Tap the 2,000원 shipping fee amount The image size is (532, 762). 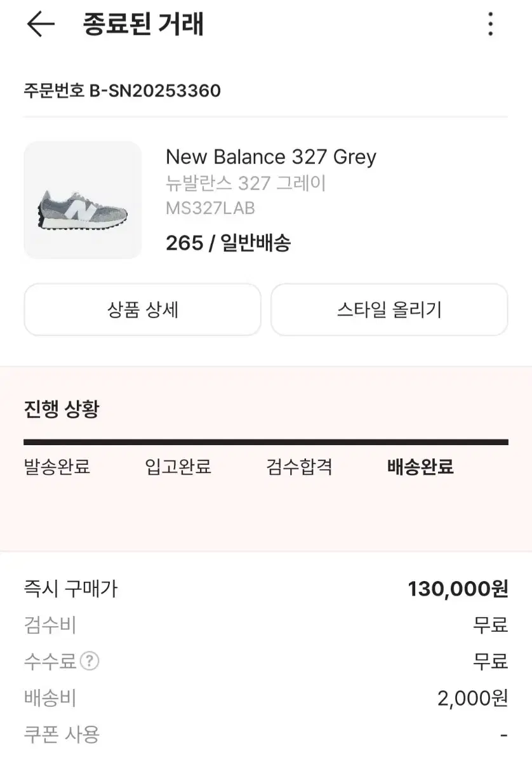click(473, 698)
